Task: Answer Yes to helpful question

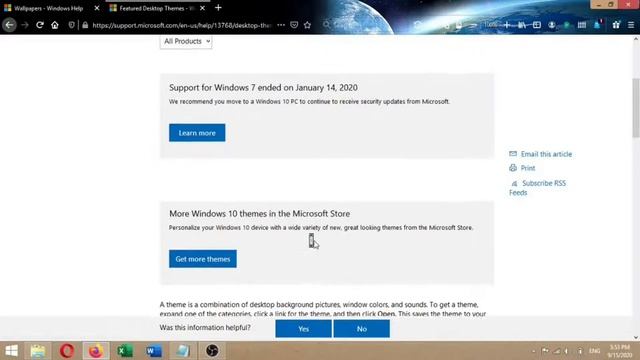Action: pyautogui.click(x=303, y=329)
